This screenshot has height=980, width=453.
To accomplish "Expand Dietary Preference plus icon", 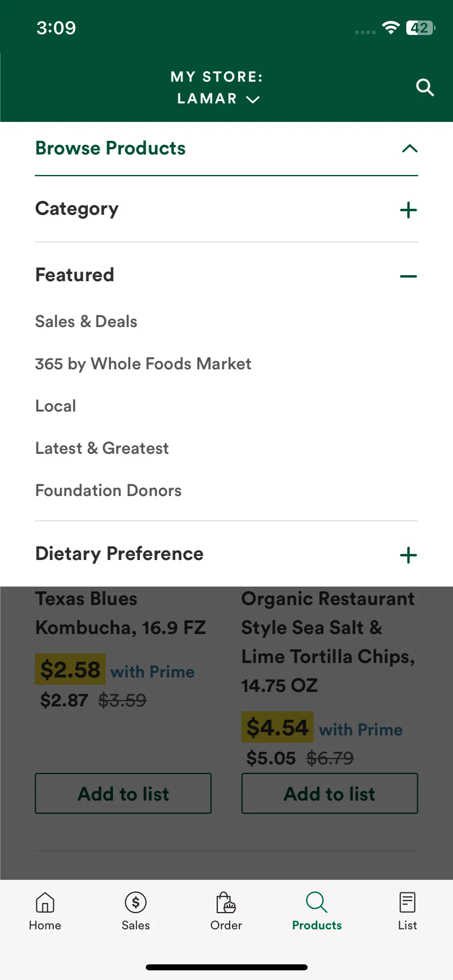I will 408,555.
